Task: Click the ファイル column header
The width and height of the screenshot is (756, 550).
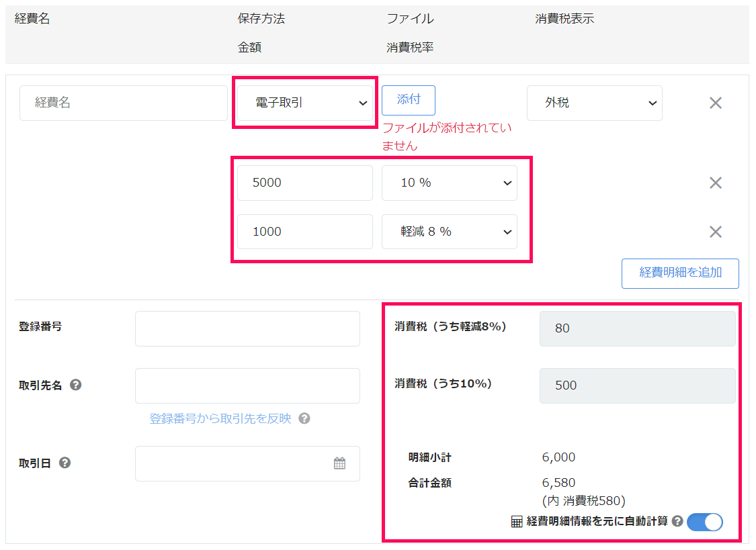Action: 411,19
